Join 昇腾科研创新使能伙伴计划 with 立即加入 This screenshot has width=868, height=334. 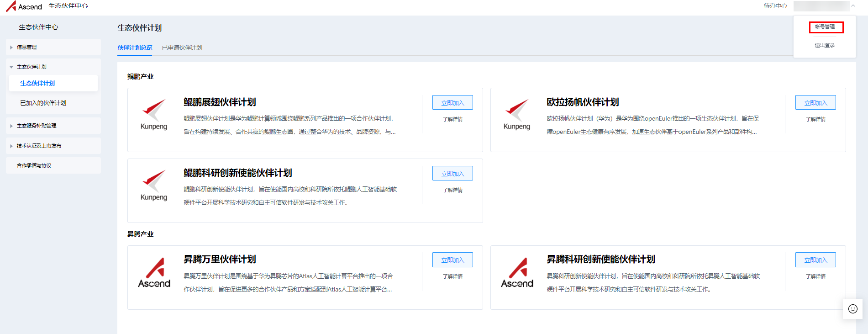(815, 260)
